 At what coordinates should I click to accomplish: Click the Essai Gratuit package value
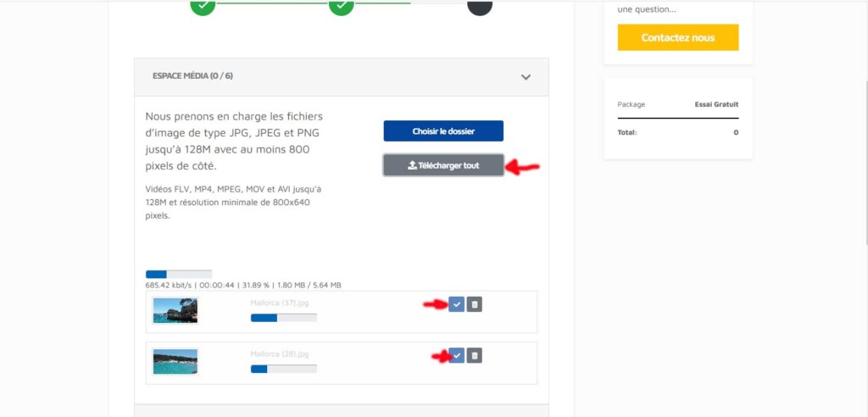pyautogui.click(x=716, y=104)
